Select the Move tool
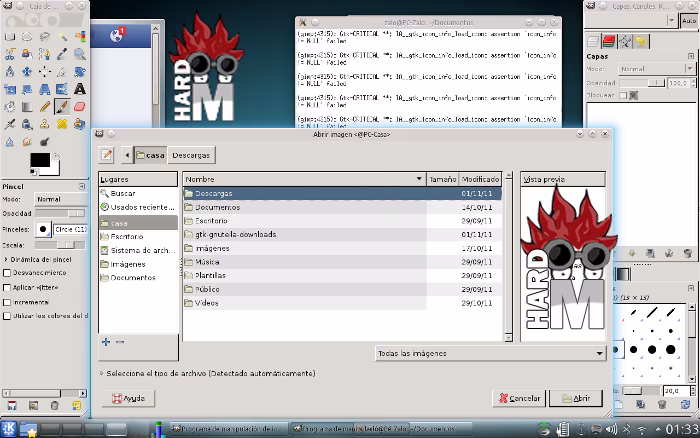The image size is (700, 438). pos(27,72)
